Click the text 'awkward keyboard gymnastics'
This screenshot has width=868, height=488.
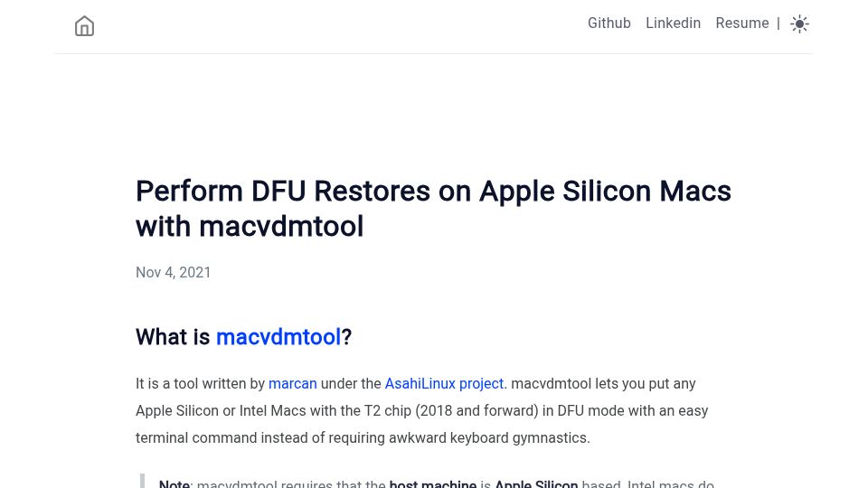coord(488,437)
